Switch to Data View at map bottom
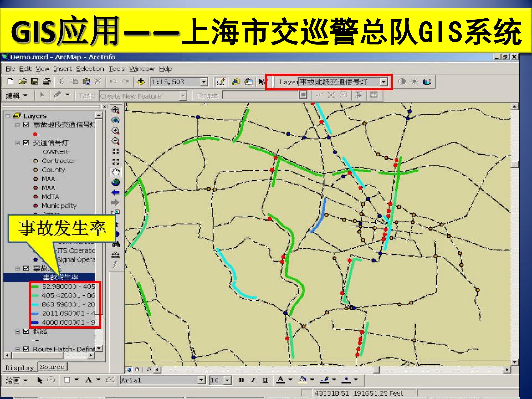 [129, 369]
